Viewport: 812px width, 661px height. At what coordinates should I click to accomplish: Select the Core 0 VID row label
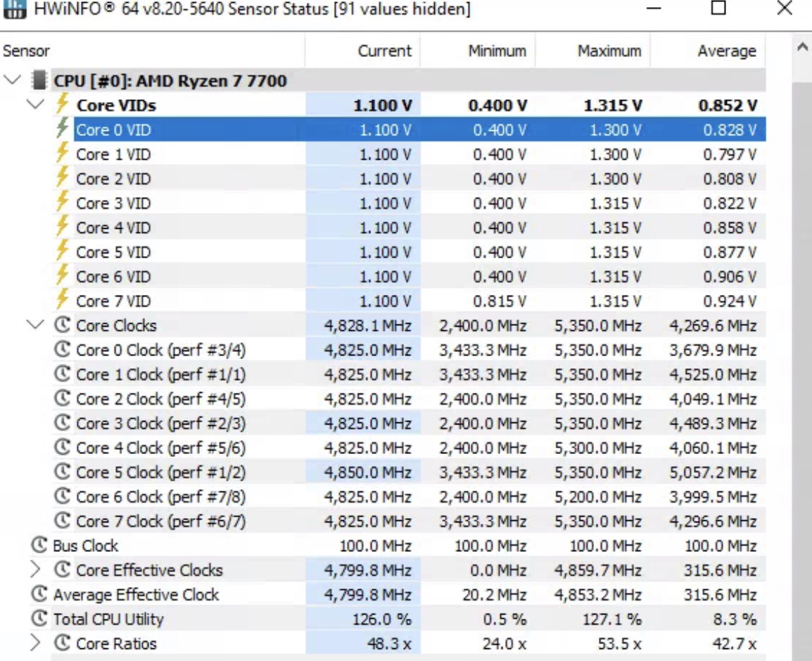113,130
